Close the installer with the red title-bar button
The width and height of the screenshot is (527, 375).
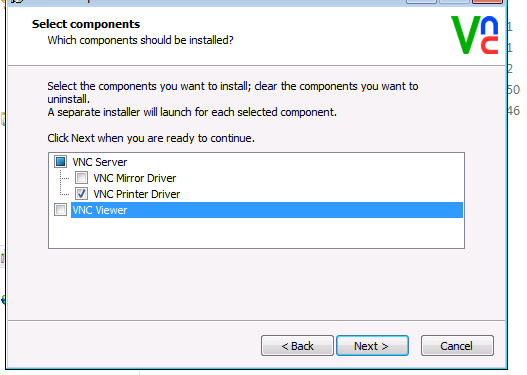tap(487, 2)
